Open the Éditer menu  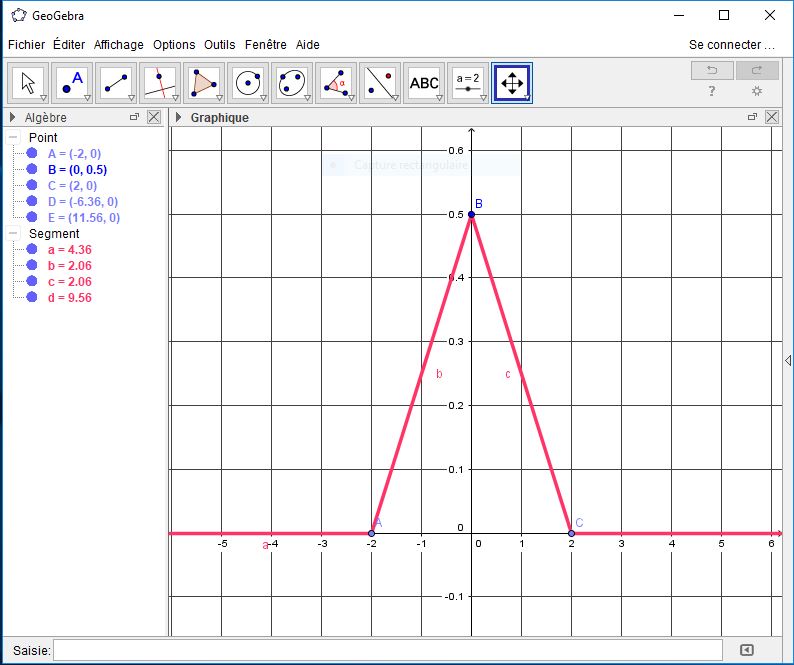tap(69, 45)
